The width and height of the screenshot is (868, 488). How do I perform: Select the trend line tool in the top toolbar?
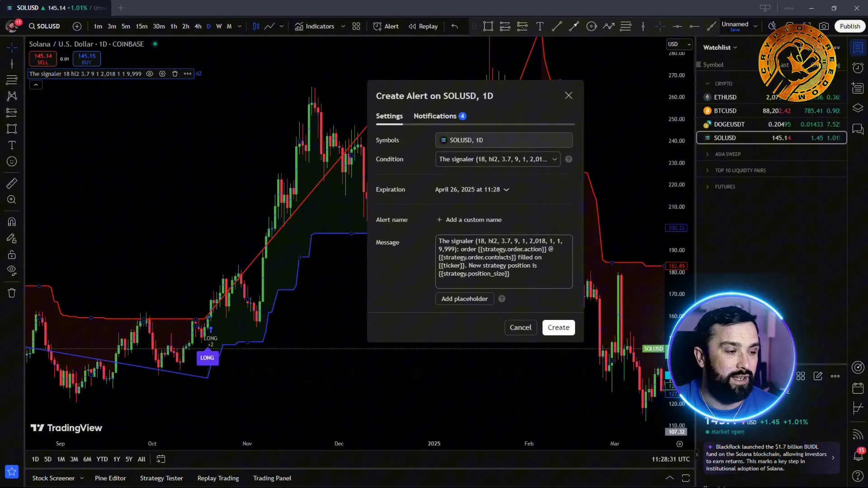tap(557, 26)
